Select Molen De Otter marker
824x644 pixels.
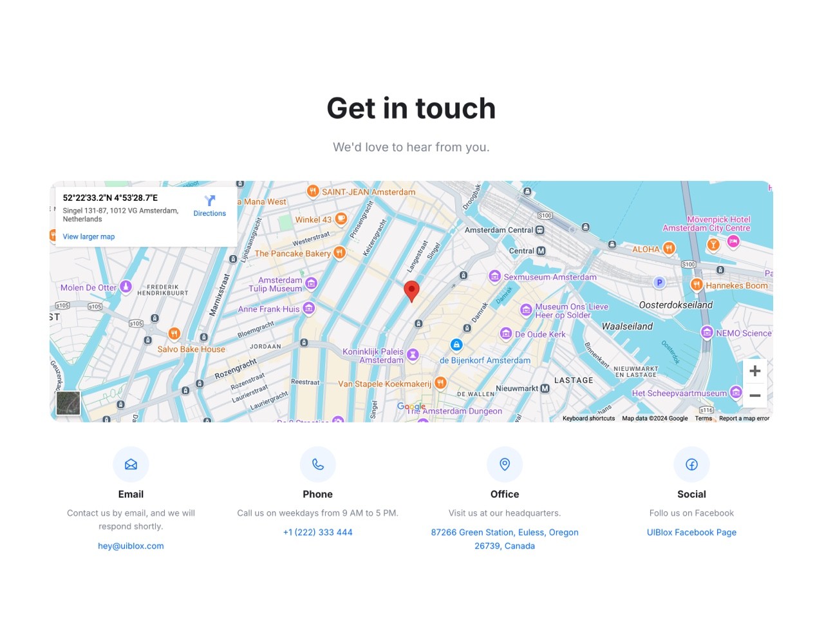pyautogui.click(x=126, y=287)
